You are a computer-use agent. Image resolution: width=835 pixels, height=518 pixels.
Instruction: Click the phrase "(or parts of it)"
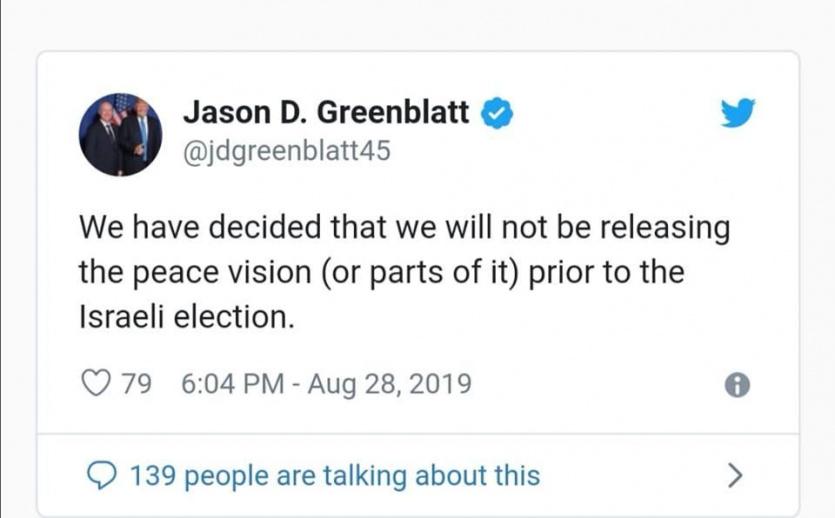point(450,273)
